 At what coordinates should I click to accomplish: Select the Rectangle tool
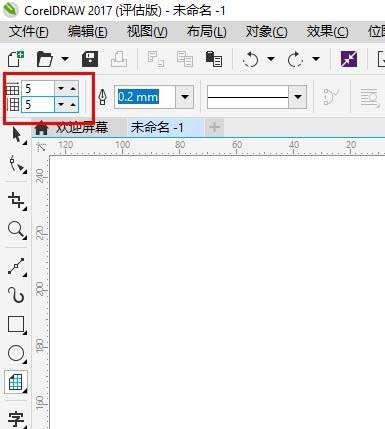tap(16, 325)
